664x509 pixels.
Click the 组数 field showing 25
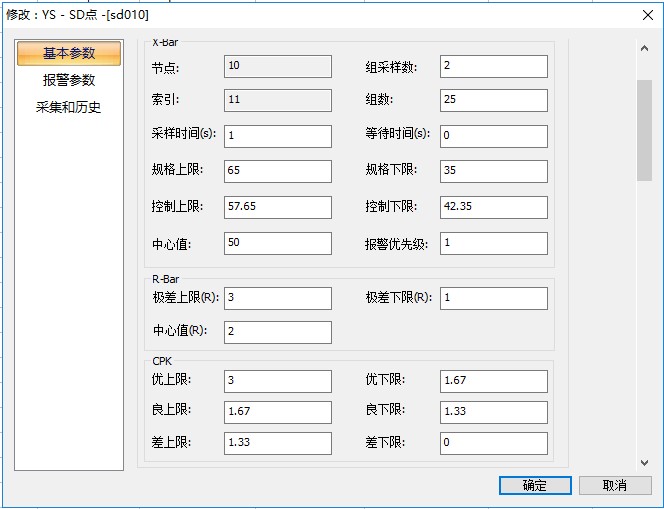point(493,101)
